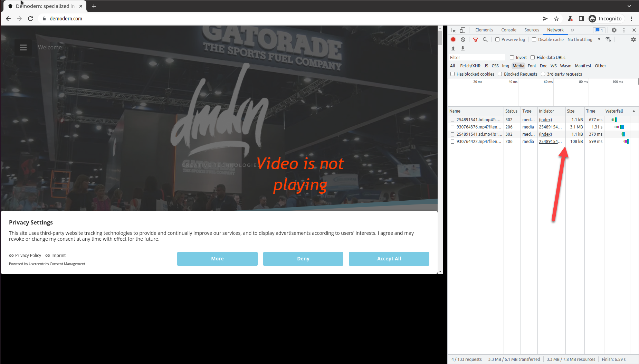
Task: Open the Chrome tab search dropdown arrow
Action: [x=629, y=6]
